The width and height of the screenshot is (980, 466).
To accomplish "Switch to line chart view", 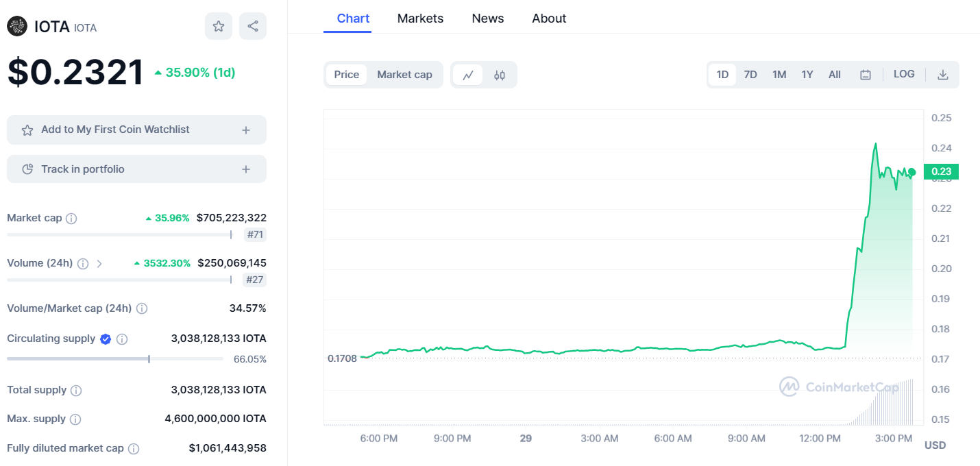I will (x=468, y=75).
